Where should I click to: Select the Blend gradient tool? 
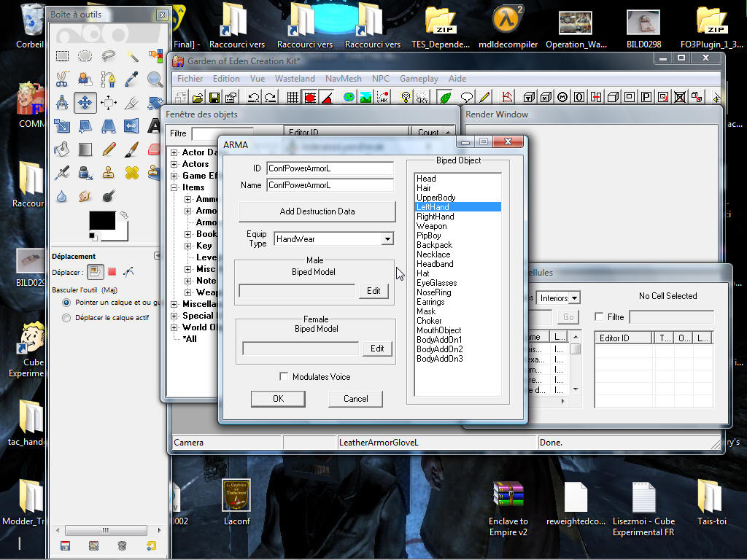(85, 149)
